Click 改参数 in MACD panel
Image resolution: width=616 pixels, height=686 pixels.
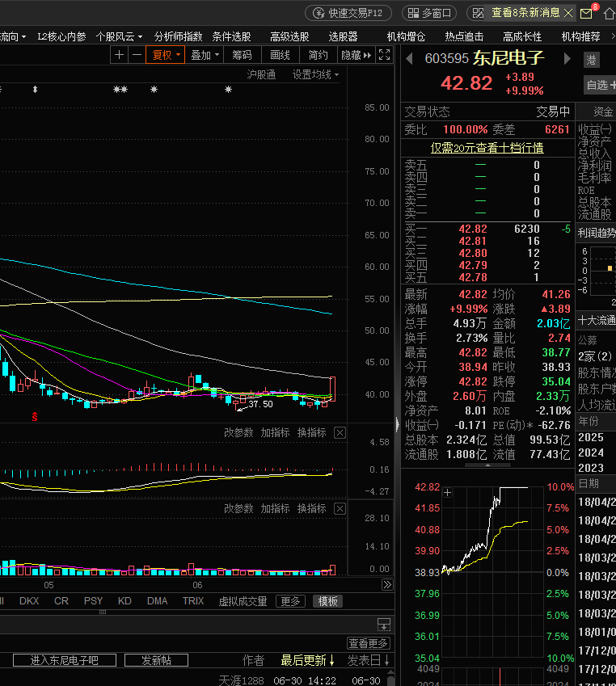[x=238, y=432]
